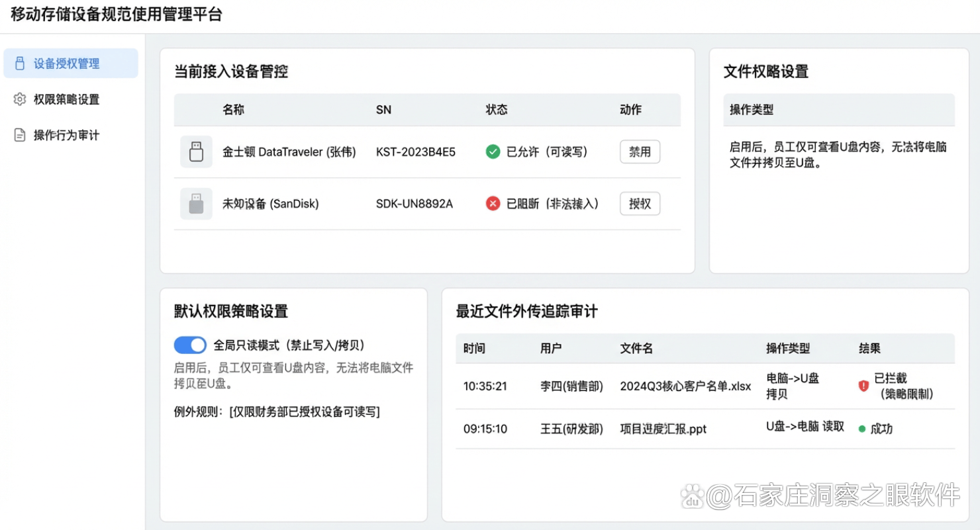Click the red shield 已拦截 icon

(863, 386)
